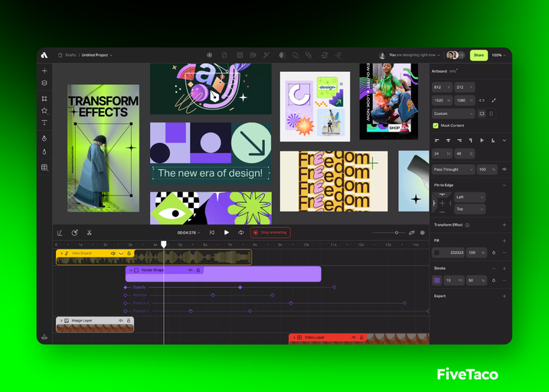Click the motion path circle icon in timeline
Viewport: 549px width, 392px height.
[x=74, y=233]
